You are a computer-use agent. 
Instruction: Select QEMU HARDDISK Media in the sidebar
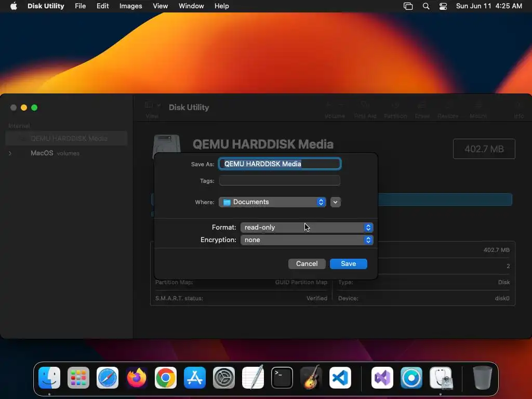coord(66,138)
